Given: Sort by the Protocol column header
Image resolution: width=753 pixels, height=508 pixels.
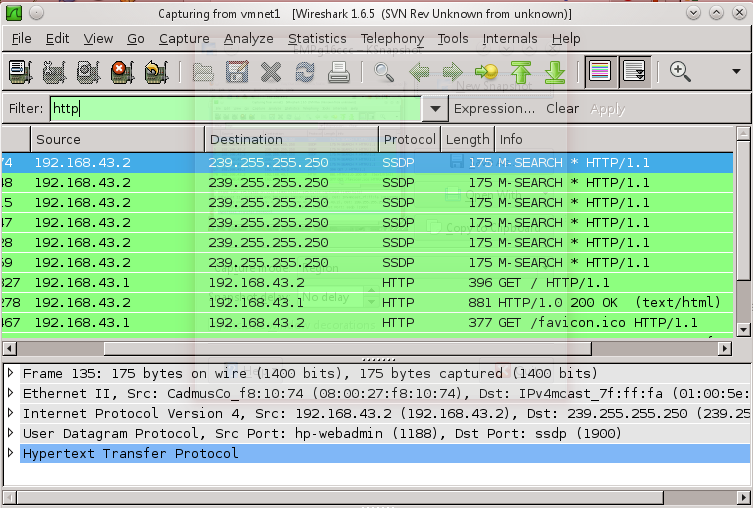Looking at the screenshot, I should click(410, 139).
